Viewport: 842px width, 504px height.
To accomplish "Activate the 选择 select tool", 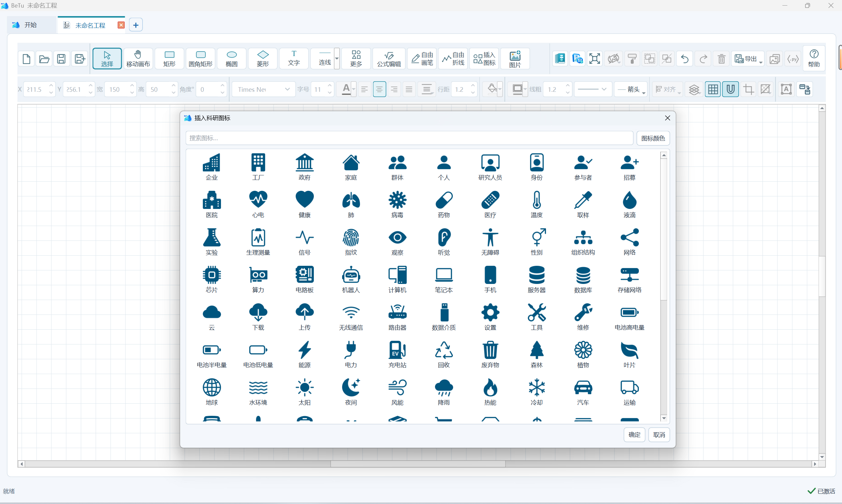I will [107, 59].
